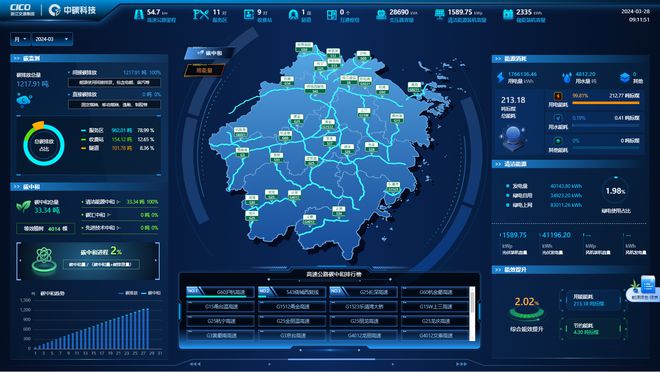Click the carbon cloud icon under 1217.91
The width and height of the screenshot is (660, 372).
tap(24, 100)
